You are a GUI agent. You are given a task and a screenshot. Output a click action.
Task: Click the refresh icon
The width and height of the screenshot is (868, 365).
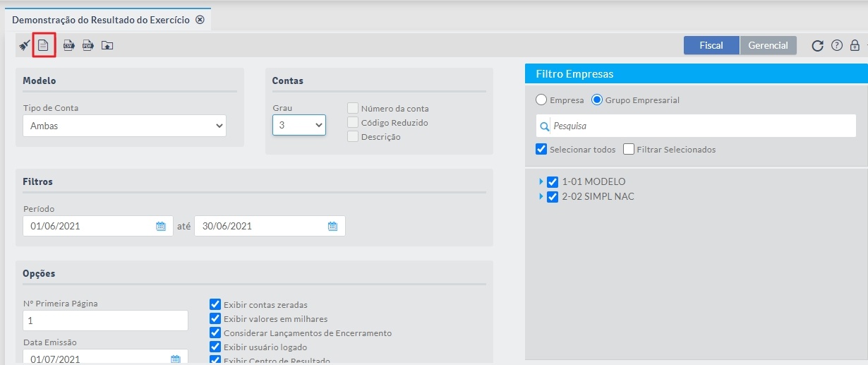tap(817, 45)
